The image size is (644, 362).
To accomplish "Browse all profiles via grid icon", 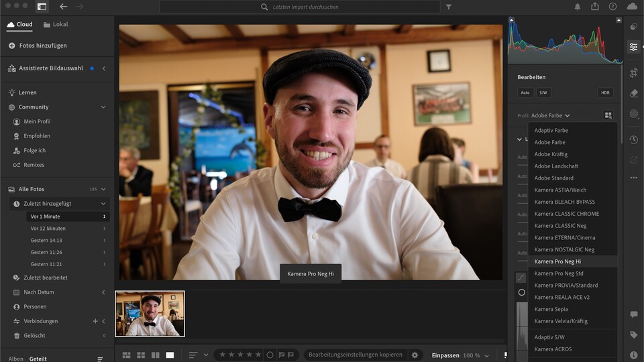I will coord(608,115).
